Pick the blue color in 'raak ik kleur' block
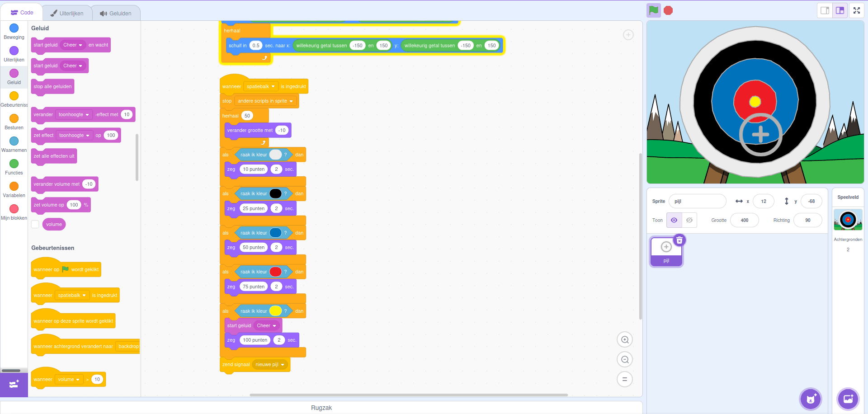This screenshot has height=414, width=868. tap(275, 233)
